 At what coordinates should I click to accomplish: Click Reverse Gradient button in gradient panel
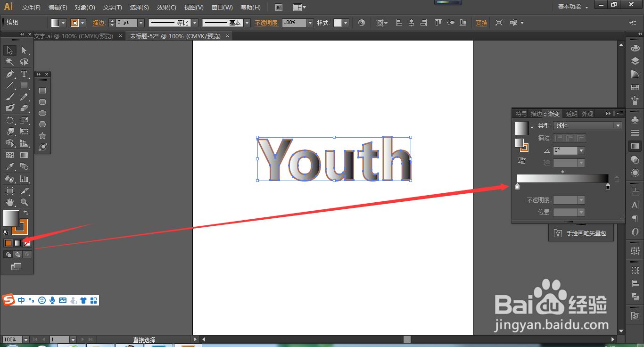(x=522, y=161)
